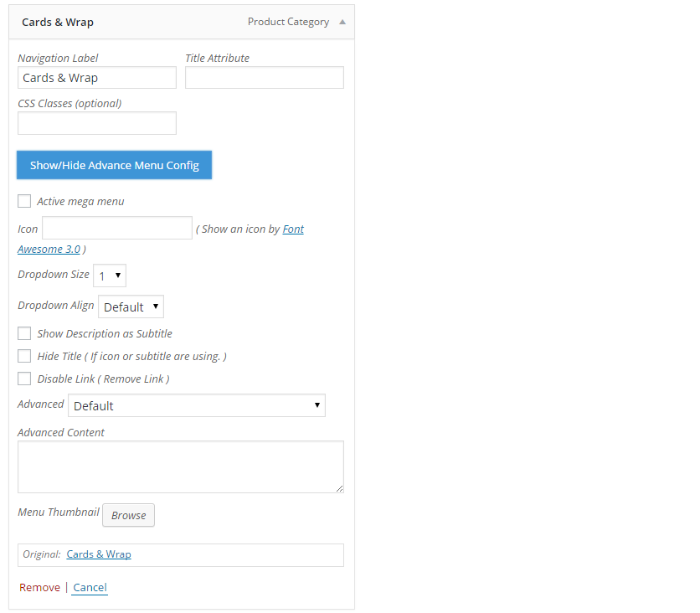Click the Navigation Label text field
700x613 pixels.
click(97, 78)
